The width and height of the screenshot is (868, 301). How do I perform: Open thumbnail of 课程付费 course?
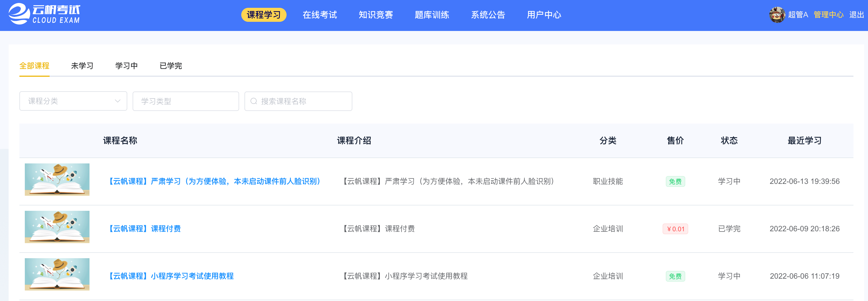(57, 227)
